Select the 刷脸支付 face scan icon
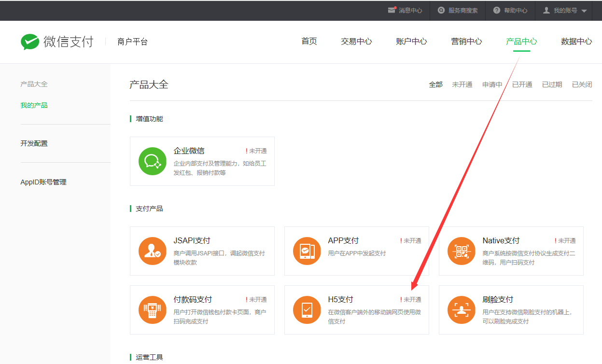The width and height of the screenshot is (602, 364). click(461, 310)
